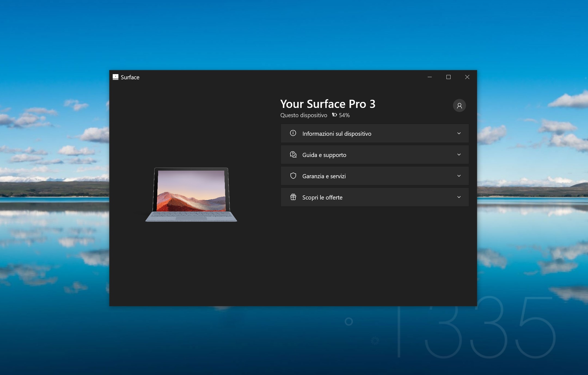Maximize the Surface window
Image resolution: width=588 pixels, height=375 pixels.
point(448,77)
